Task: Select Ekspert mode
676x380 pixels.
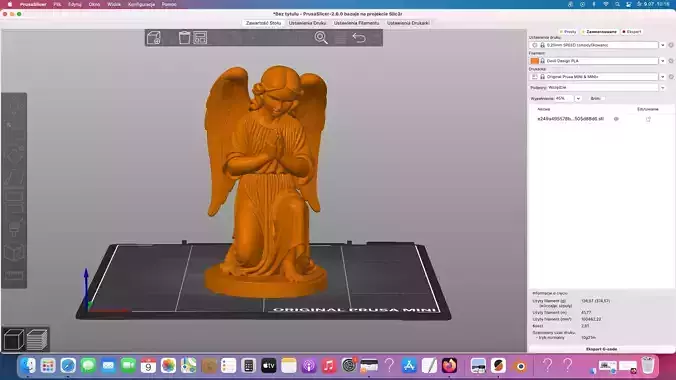Action: 632,32
